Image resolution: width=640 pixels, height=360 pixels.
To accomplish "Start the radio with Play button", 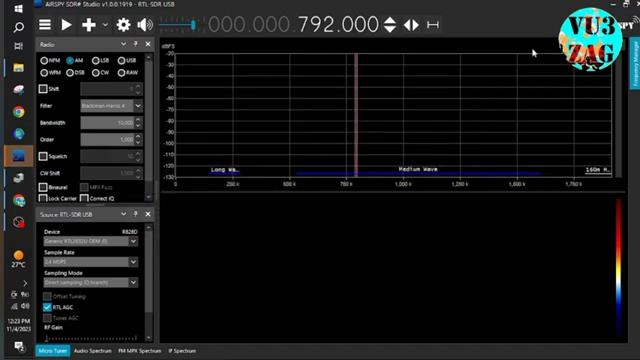I will pyautogui.click(x=66, y=25).
